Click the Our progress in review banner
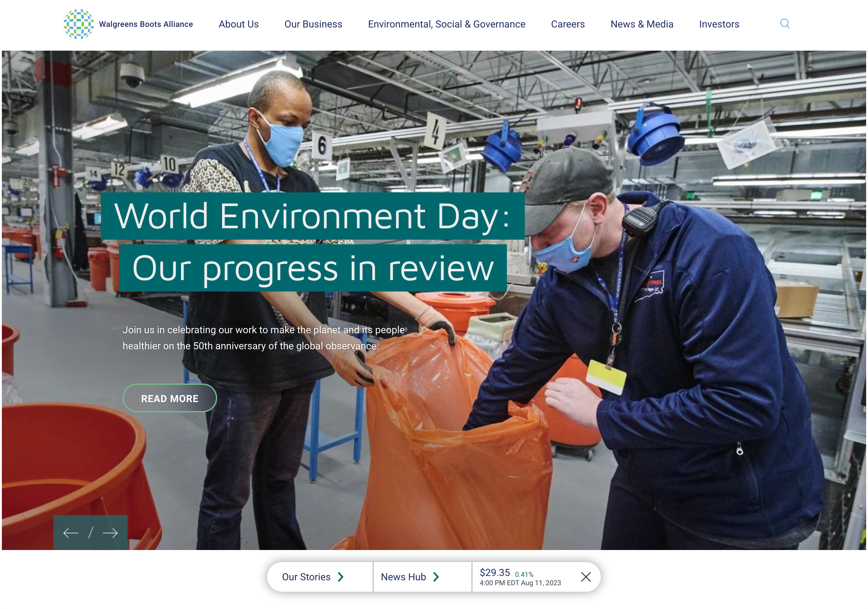Viewport: 868px width, 609px height. [313, 268]
